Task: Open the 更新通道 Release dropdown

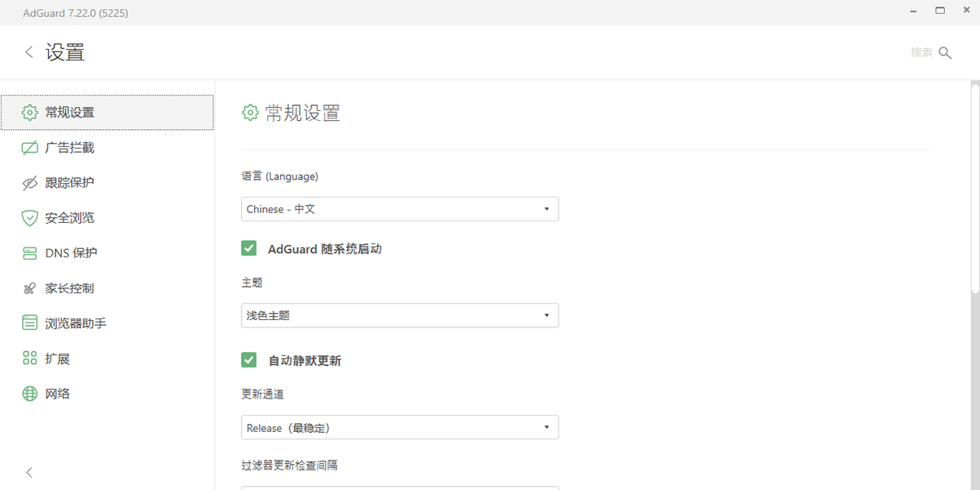Action: click(400, 427)
